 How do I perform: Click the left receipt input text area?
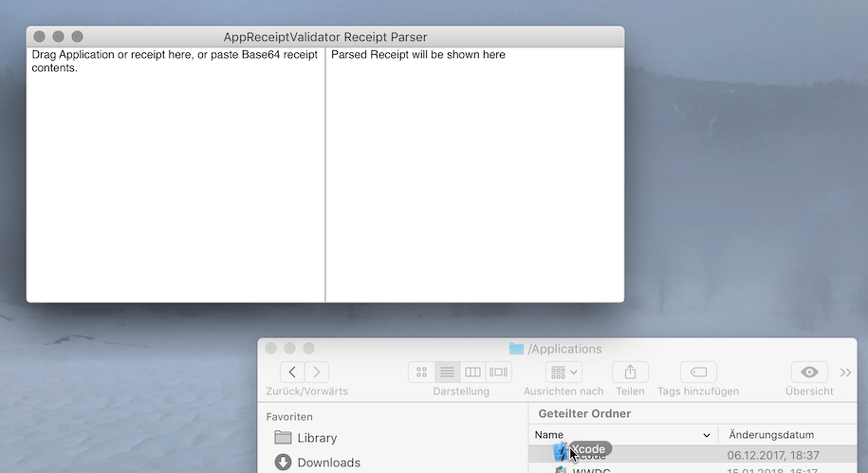tap(175, 174)
